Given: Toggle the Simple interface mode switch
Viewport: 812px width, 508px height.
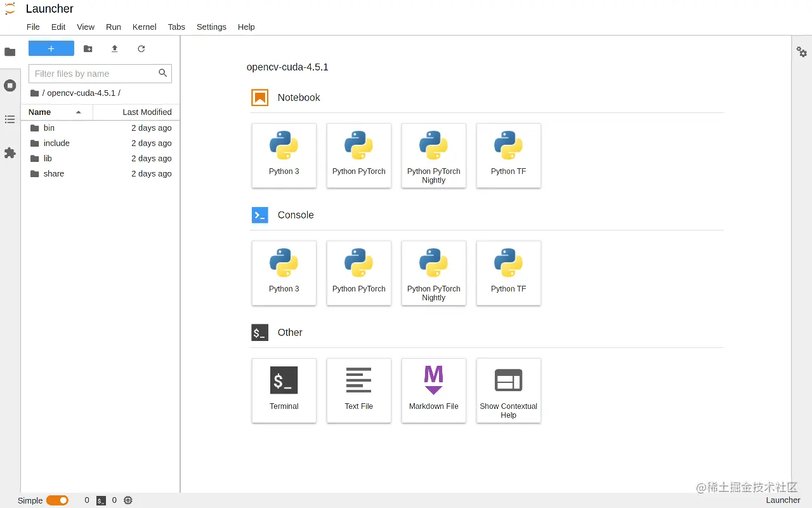Looking at the screenshot, I should click(x=57, y=500).
